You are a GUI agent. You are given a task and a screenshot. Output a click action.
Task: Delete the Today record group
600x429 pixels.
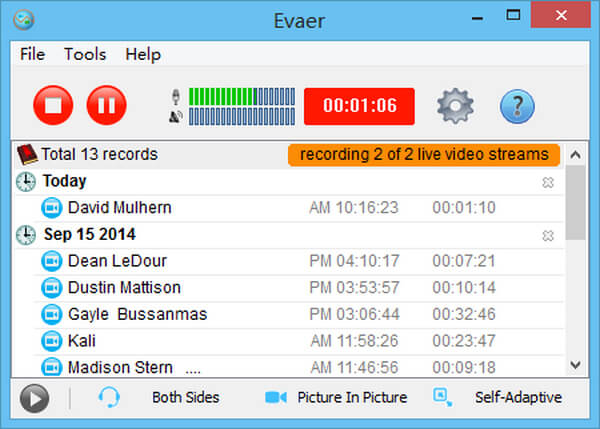548,183
